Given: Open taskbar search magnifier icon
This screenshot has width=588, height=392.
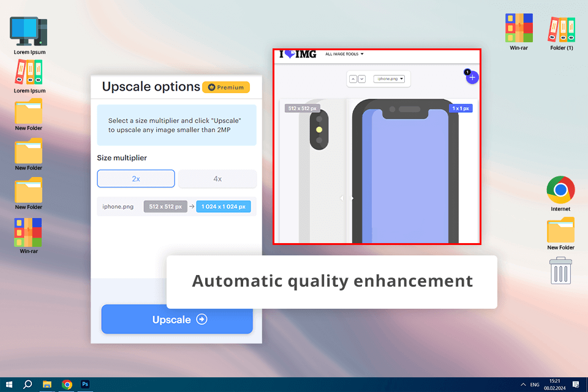Looking at the screenshot, I should pyautogui.click(x=28, y=385).
